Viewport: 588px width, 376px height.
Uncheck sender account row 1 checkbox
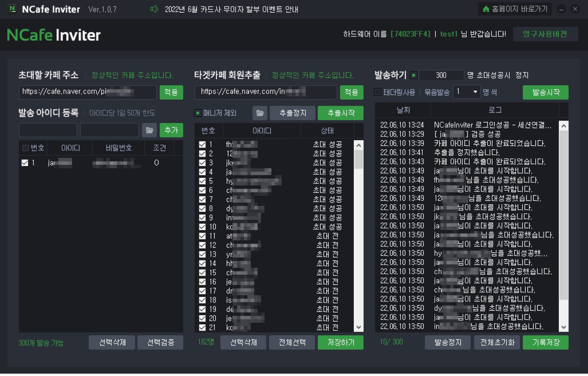tap(25, 163)
